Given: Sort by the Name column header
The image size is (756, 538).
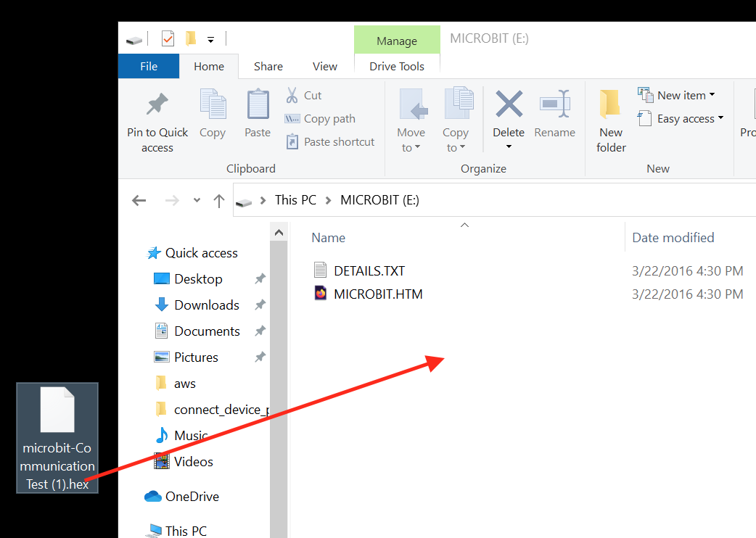Looking at the screenshot, I should pos(329,237).
